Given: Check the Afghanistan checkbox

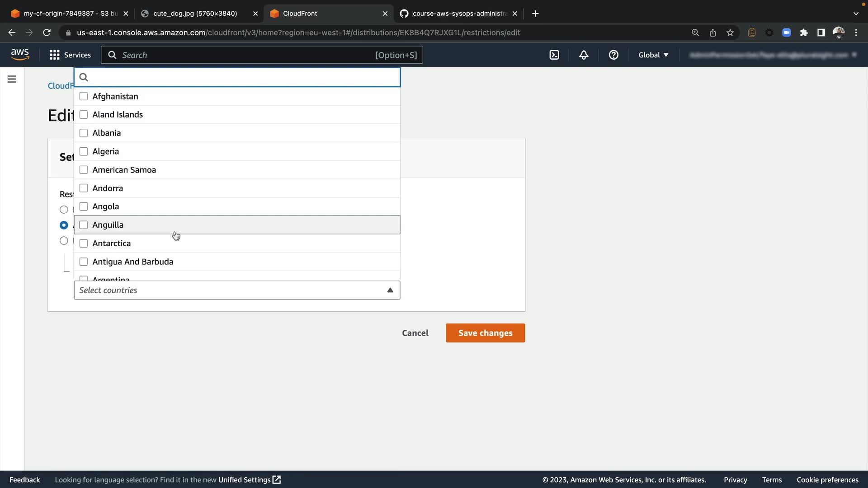Looking at the screenshot, I should pos(84,96).
